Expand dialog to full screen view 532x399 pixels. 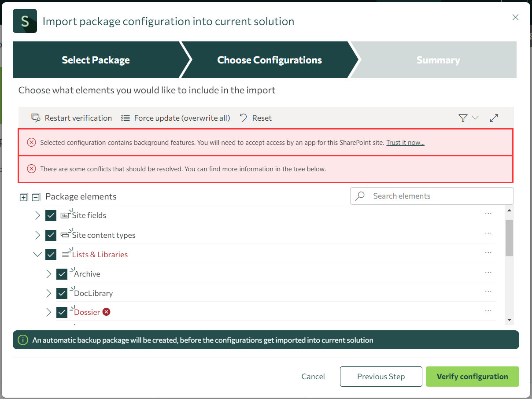494,118
